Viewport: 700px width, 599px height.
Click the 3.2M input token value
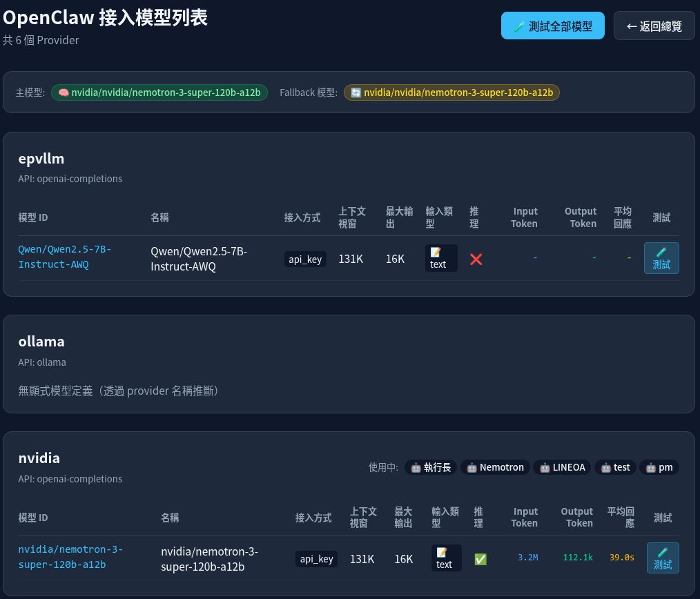[x=527, y=558]
